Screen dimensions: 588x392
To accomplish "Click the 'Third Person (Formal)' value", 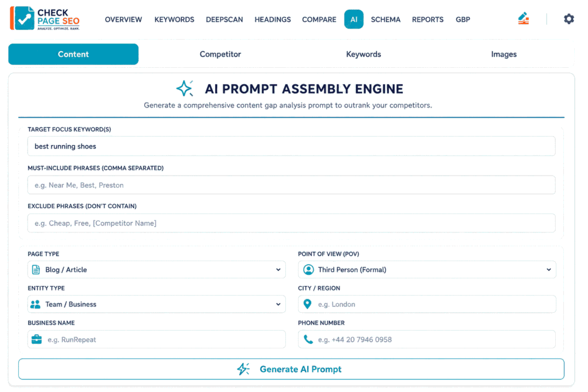I will point(352,270).
